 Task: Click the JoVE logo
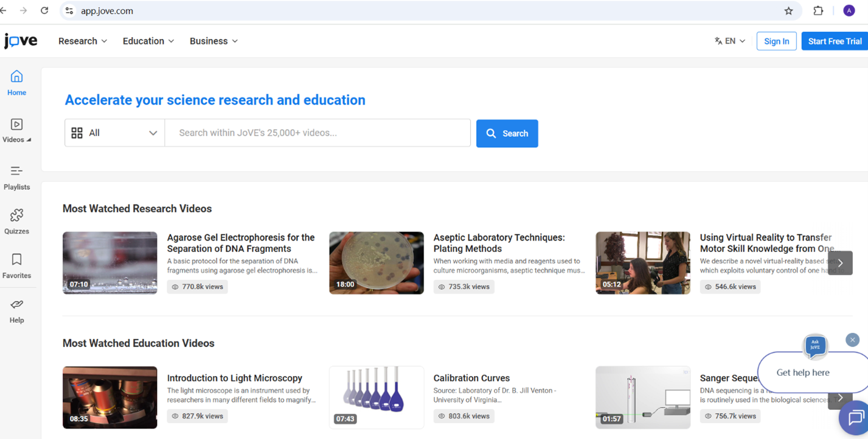21,41
